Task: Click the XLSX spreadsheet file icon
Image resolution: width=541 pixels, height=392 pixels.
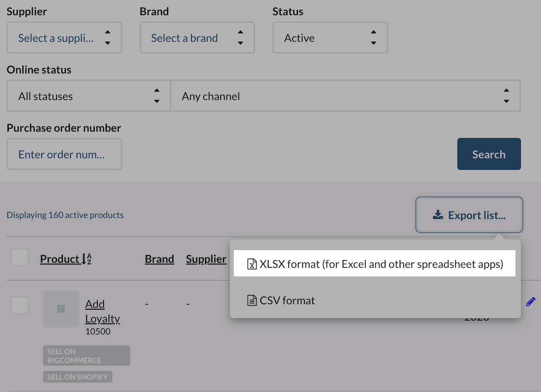Action: coord(252,264)
